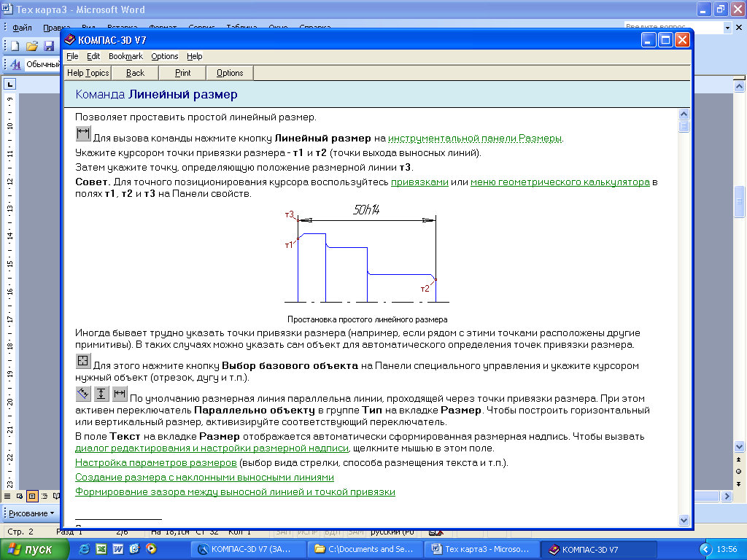
Task: Click the Введите вопрос question field in Word
Action: tap(673, 28)
